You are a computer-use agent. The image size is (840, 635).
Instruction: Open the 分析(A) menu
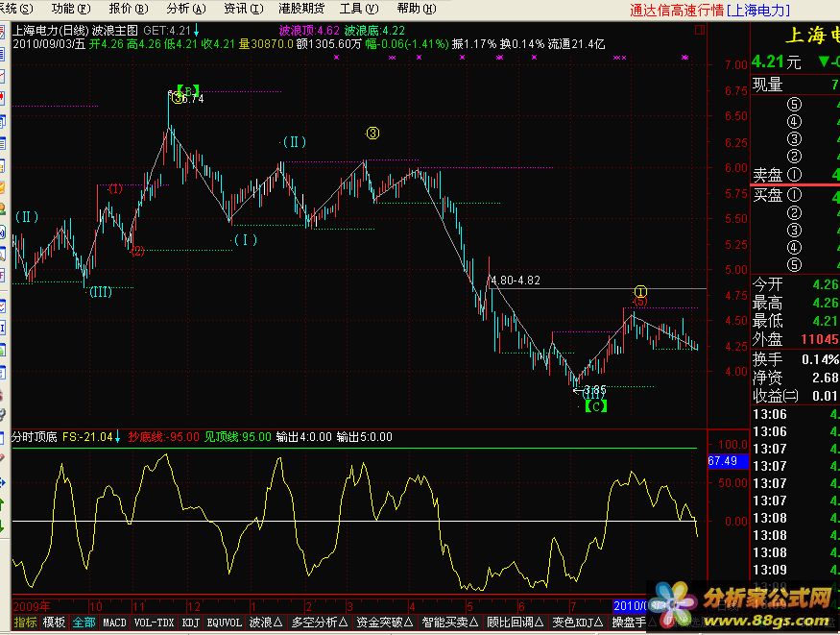point(186,9)
